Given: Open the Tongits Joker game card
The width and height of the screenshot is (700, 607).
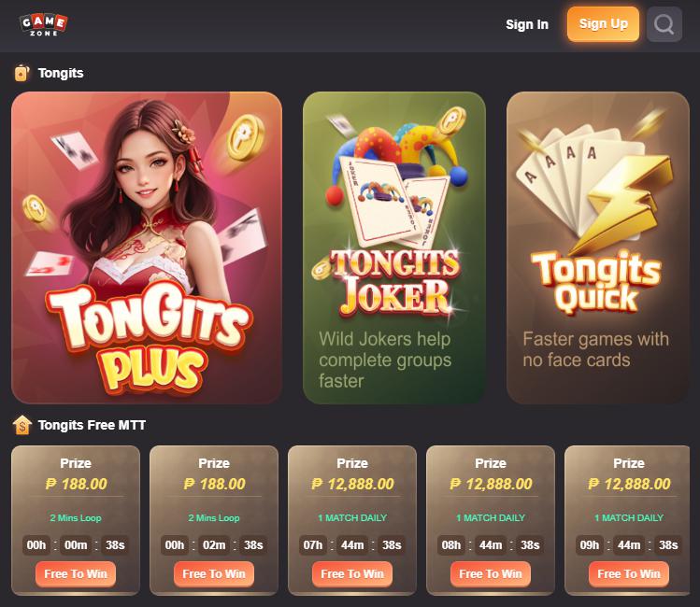Looking at the screenshot, I should [394, 247].
